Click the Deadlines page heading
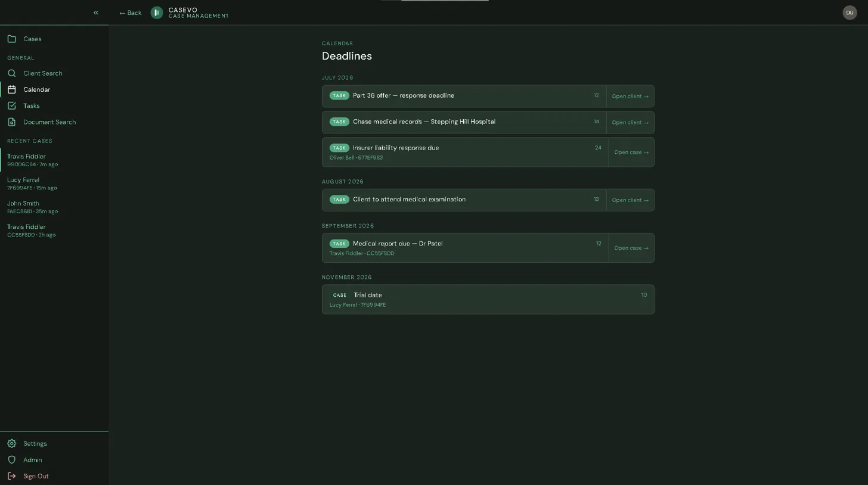The width and height of the screenshot is (868, 485). 347,56
